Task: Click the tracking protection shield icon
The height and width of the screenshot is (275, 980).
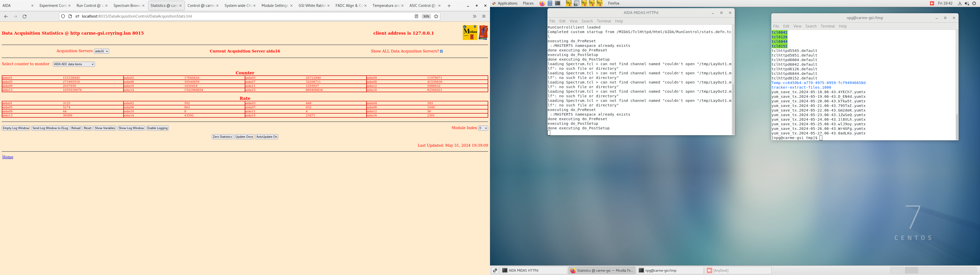Action: (63, 16)
